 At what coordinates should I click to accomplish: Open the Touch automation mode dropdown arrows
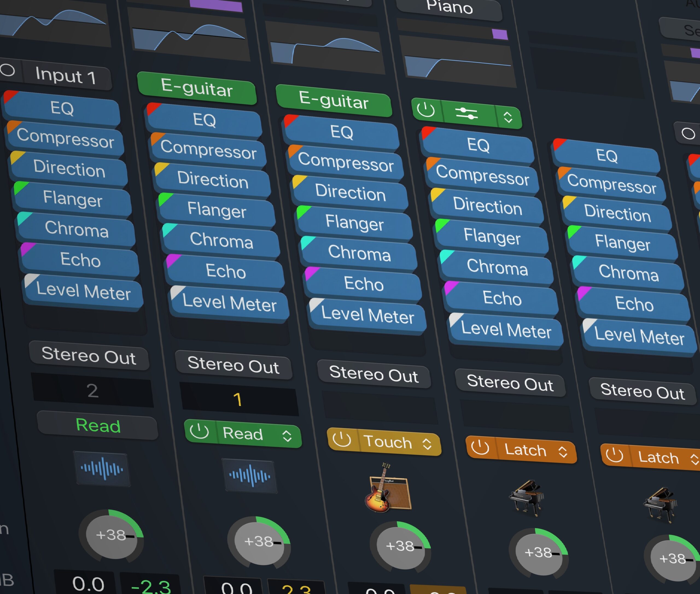click(427, 444)
